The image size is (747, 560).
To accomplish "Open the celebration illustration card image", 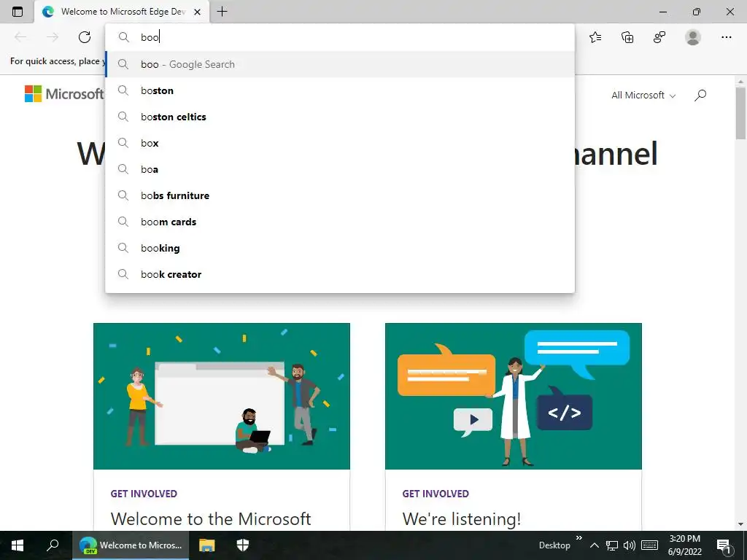I will click(222, 396).
